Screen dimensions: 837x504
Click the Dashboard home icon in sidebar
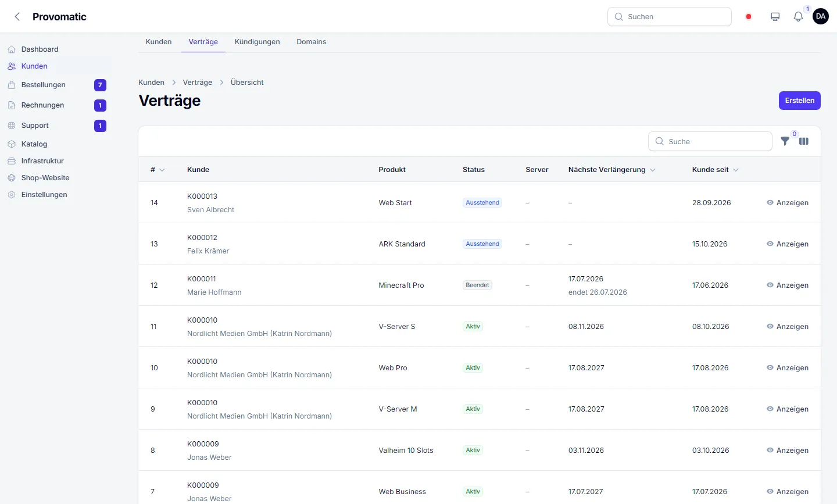click(12, 49)
